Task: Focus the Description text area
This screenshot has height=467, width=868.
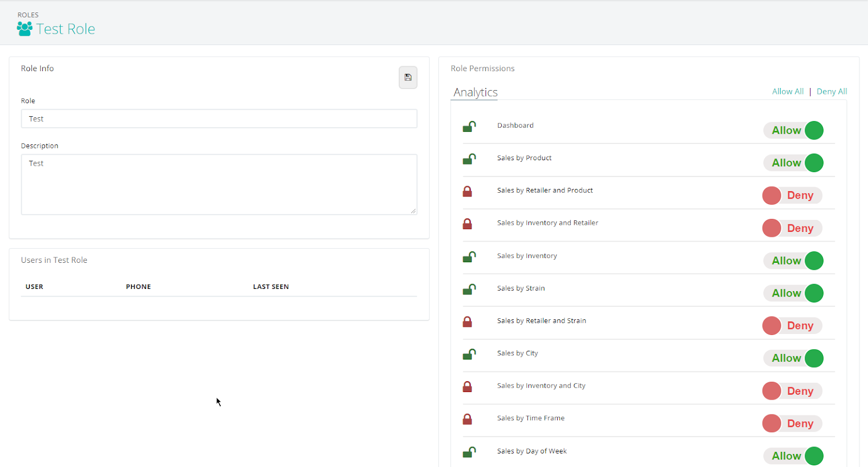Action: (x=219, y=185)
